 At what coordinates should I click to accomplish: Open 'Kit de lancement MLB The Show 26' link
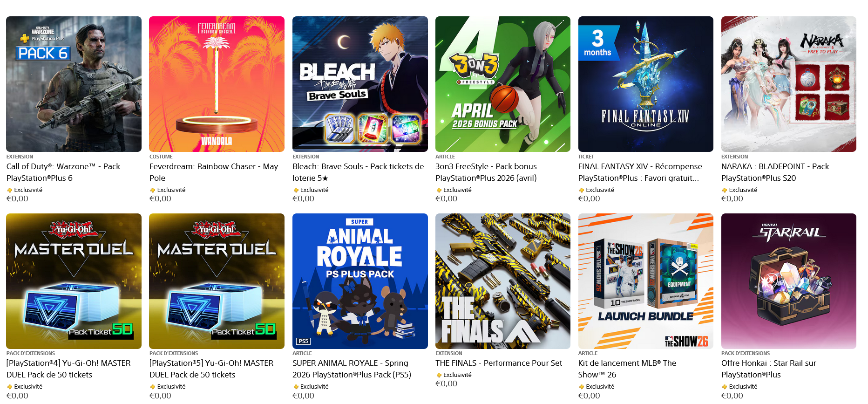pos(627,369)
